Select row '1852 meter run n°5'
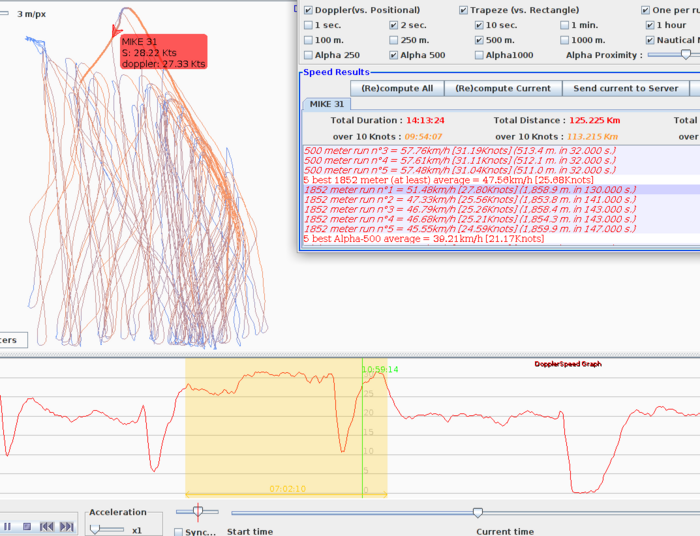Image resolution: width=700 pixels, height=536 pixels. tap(501, 229)
